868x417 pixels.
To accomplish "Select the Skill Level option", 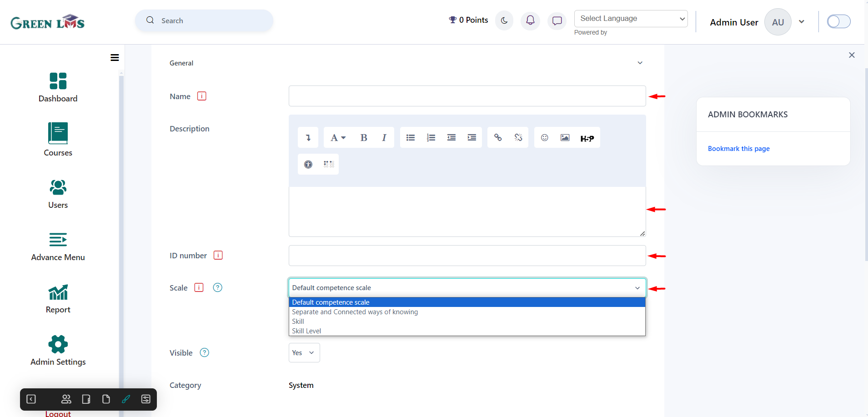I will click(467, 331).
